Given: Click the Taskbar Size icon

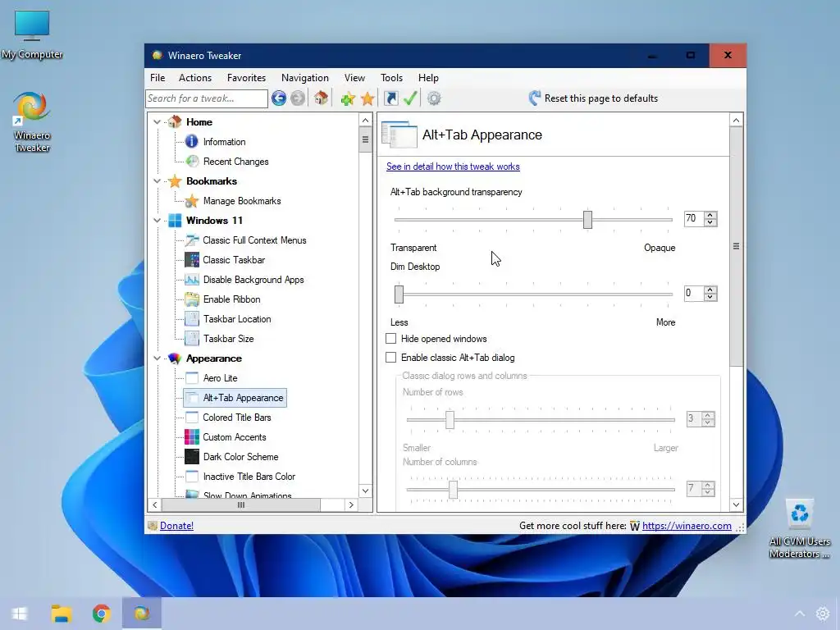Looking at the screenshot, I should (192, 339).
